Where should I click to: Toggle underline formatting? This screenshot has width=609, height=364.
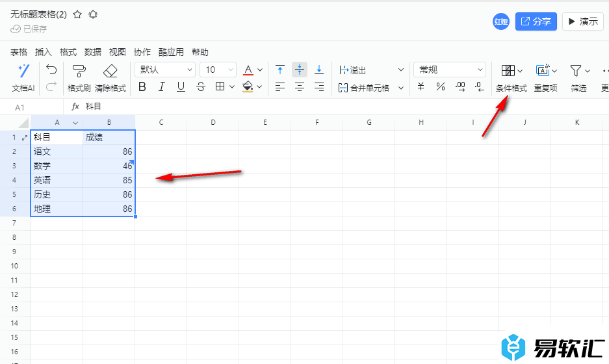pos(181,86)
